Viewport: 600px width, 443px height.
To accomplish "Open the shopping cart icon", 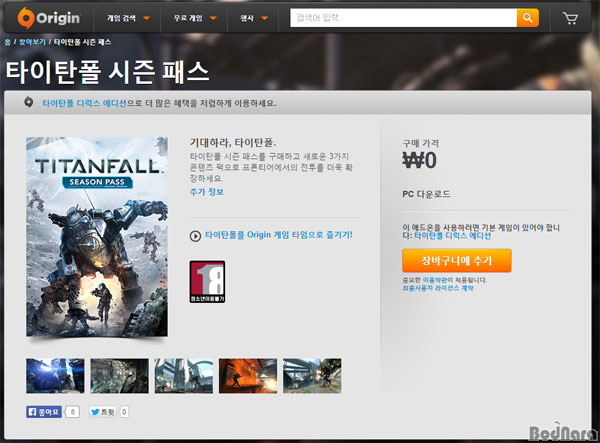I will tap(570, 18).
